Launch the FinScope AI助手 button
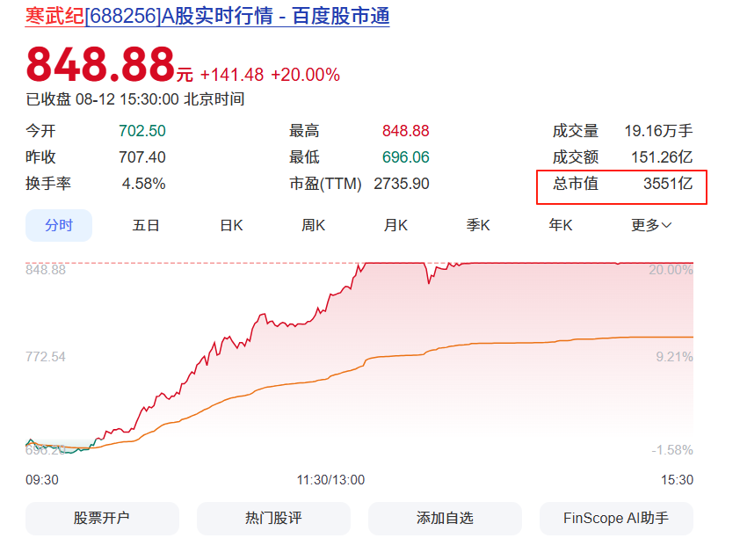This screenshot has height=560, width=740. click(x=616, y=518)
